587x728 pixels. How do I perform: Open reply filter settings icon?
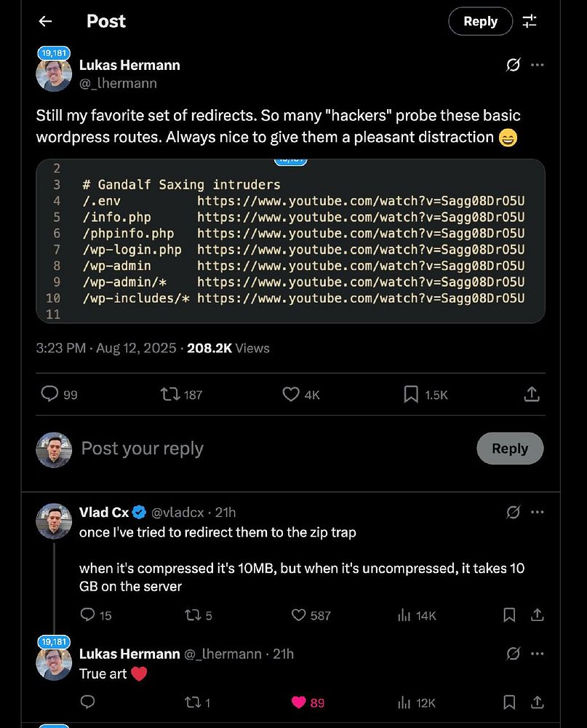530,21
